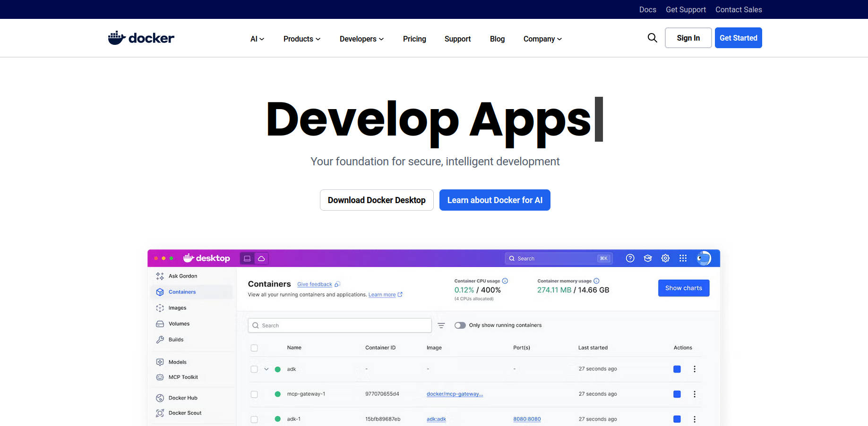Click the help question mark icon

pyautogui.click(x=630, y=258)
